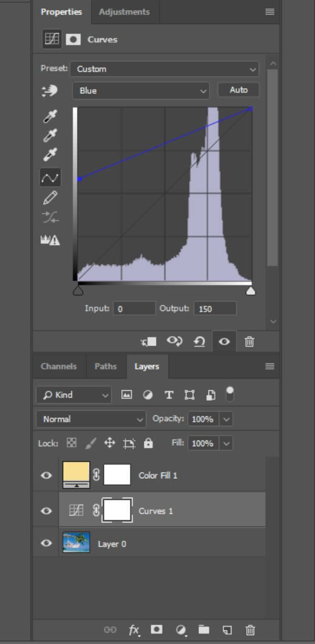This screenshot has height=644, width=315.
Task: Open the Preset dropdown showing Custom
Action: point(165,69)
